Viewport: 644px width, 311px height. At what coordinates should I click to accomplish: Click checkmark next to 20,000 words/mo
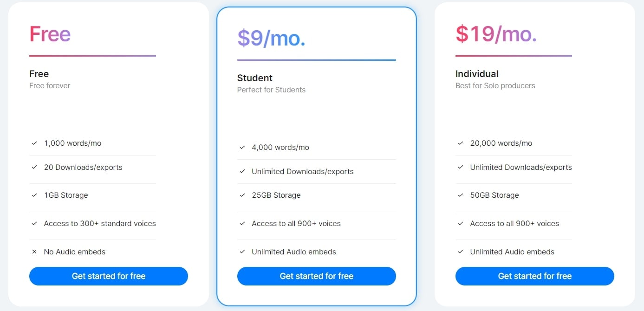coord(461,143)
